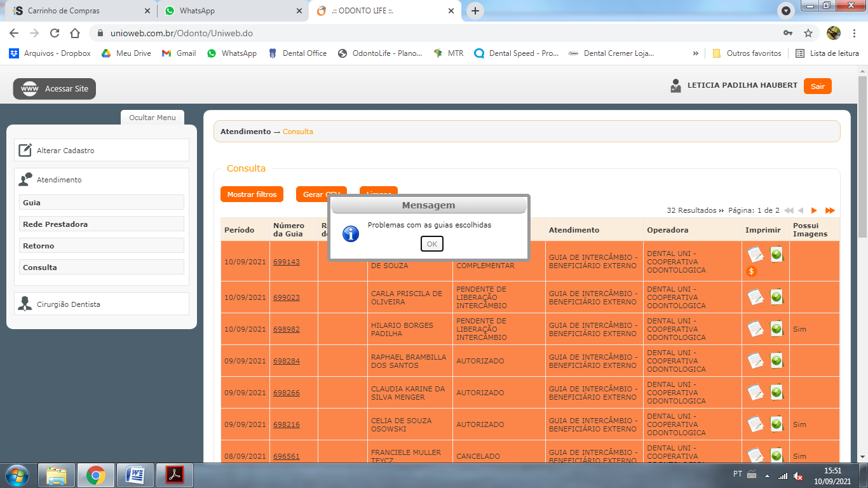868x488 pixels.
Task: Collapse the Atendimento menu section
Action: coord(102,180)
